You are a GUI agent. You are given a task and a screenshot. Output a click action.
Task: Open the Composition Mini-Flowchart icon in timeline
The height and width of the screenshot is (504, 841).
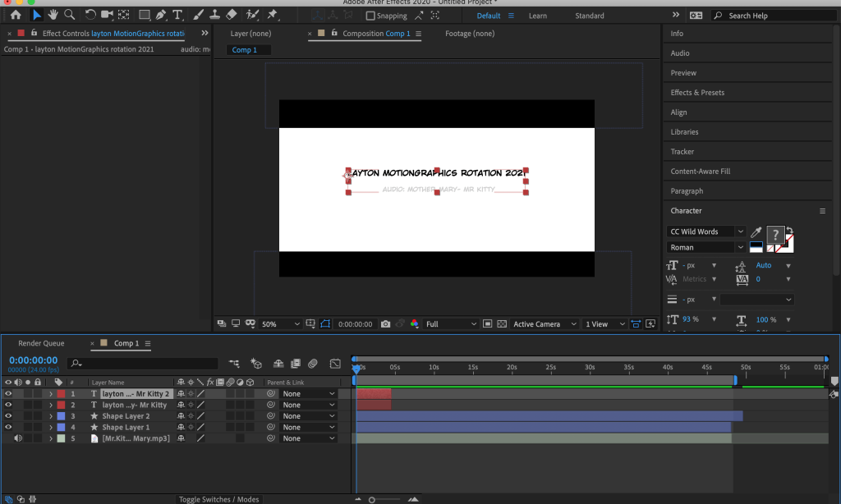(x=234, y=364)
